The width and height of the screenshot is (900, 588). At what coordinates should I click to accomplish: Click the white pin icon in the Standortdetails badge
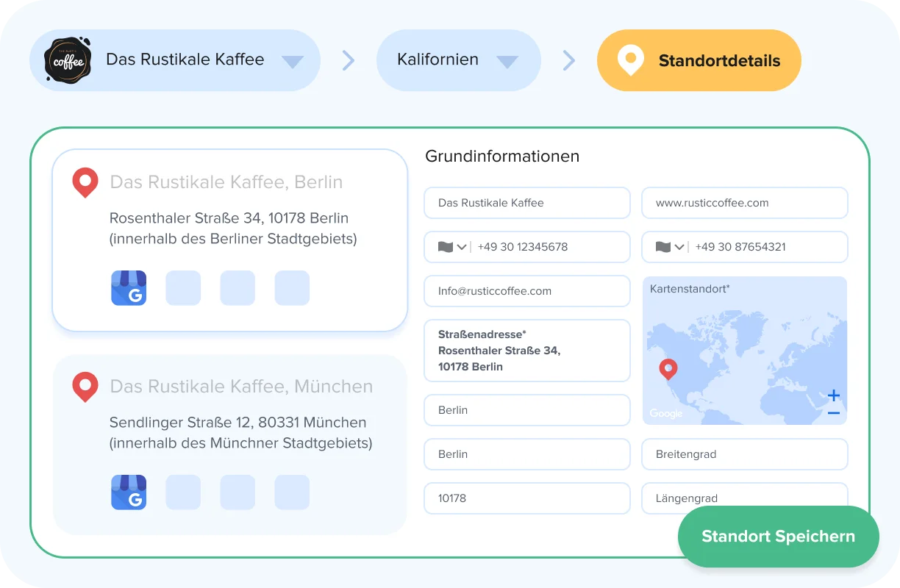coord(629,60)
